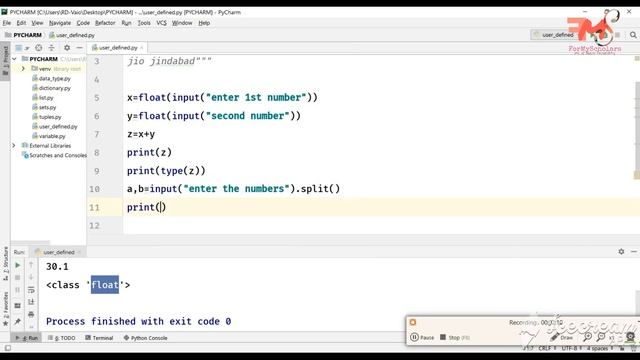Select variable.py in project tree
The width and height of the screenshot is (640, 360).
tap(49, 136)
